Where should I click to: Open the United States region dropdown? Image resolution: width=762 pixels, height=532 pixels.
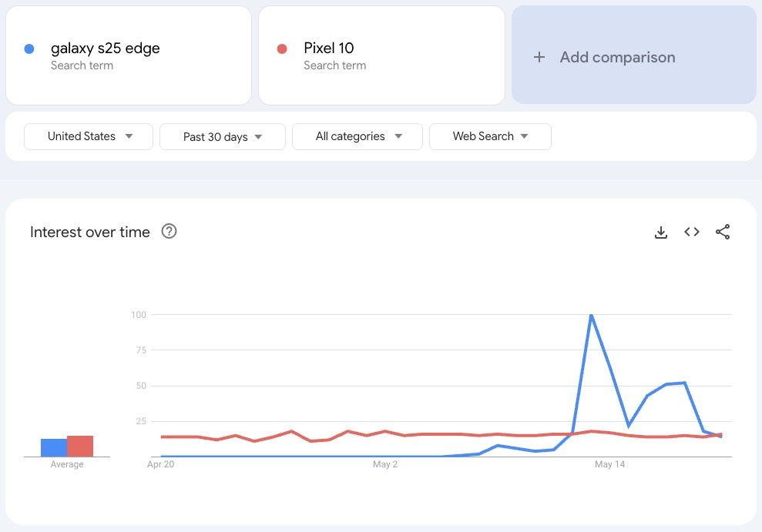tap(89, 136)
